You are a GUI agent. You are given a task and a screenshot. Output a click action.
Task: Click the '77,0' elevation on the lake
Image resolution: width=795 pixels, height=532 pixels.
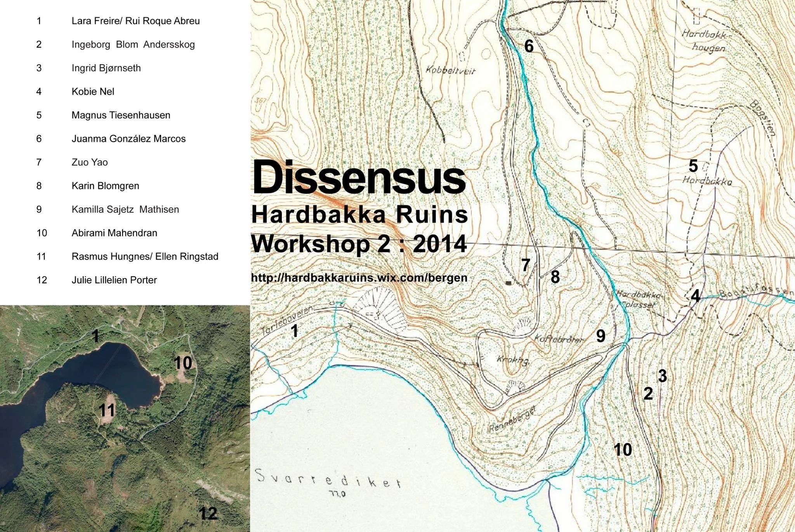pyautogui.click(x=337, y=494)
